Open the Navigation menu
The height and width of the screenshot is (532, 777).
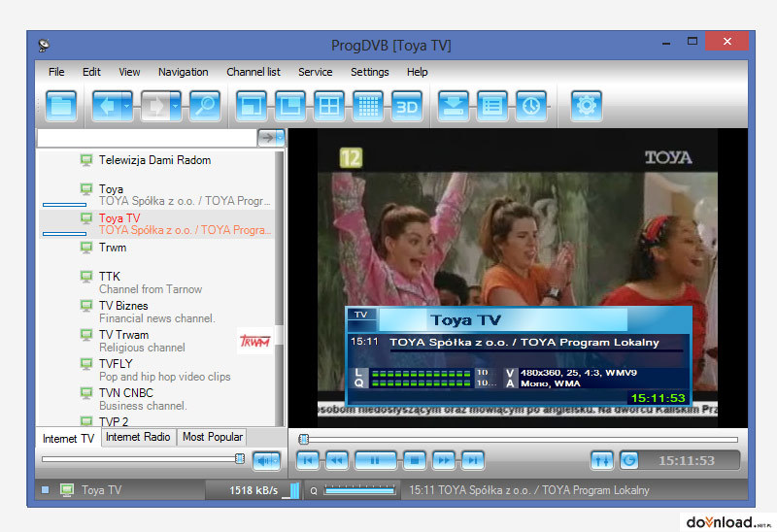184,72
